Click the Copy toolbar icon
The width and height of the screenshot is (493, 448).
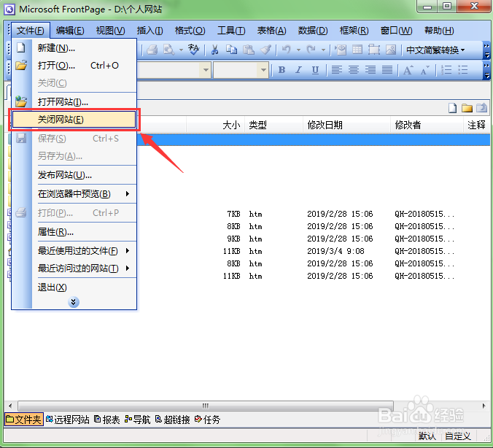tap(232, 50)
